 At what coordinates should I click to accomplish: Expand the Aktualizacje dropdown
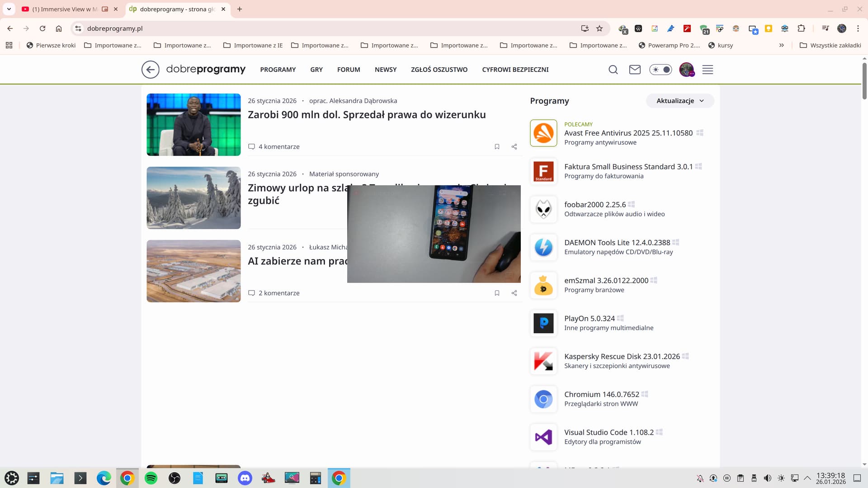680,101
